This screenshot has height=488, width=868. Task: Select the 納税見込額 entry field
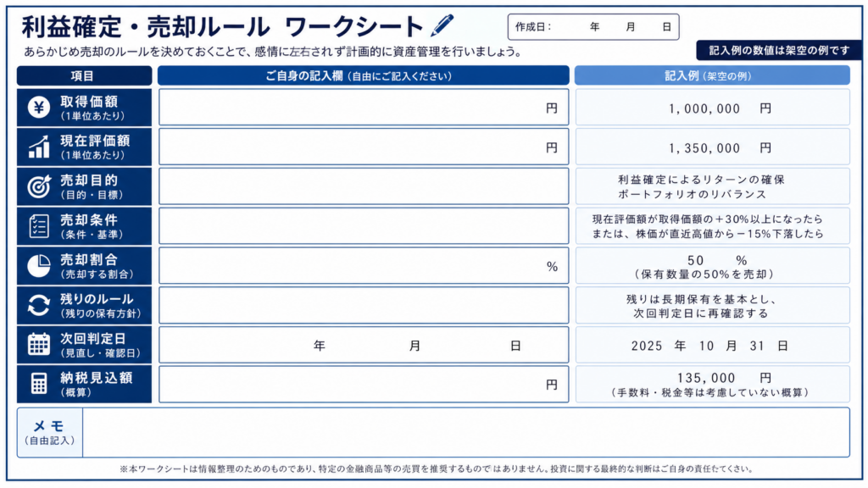364,384
